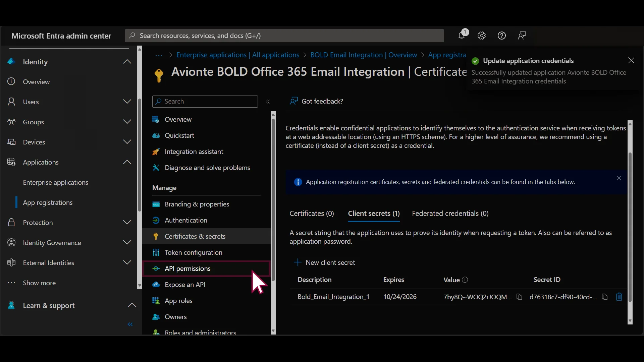Viewport: 644px width, 362px height.
Task: Close the Update application credentials notification
Action: coord(631,61)
